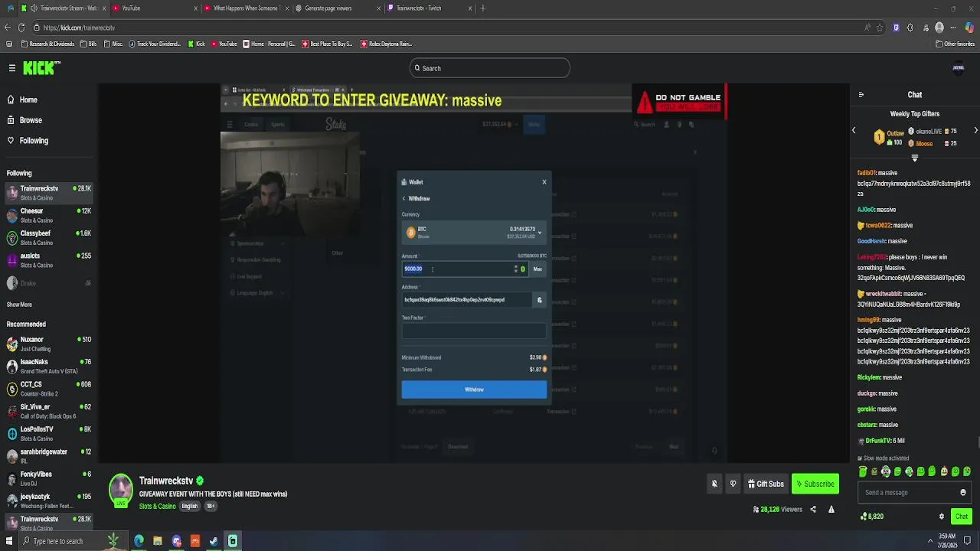Open the auslots channel in the sidebar
Screen dimensions: 980x551
click(x=48, y=260)
